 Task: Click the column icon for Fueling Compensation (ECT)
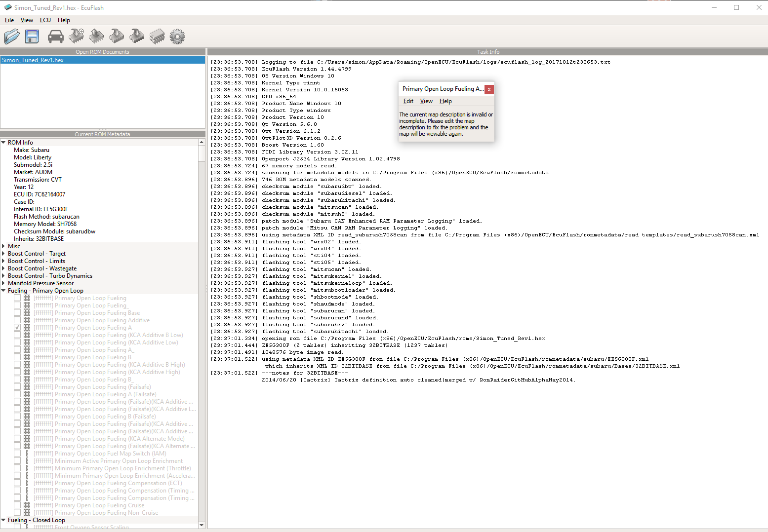pos(27,483)
